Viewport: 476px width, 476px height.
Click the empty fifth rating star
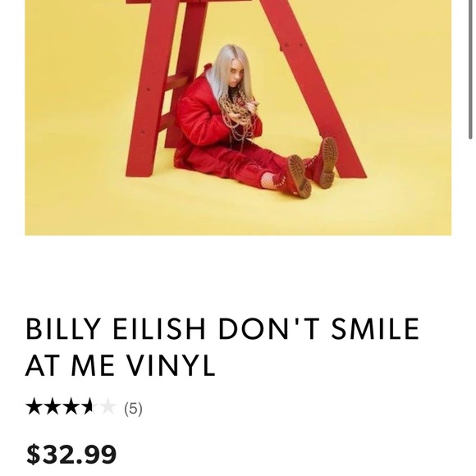108,407
